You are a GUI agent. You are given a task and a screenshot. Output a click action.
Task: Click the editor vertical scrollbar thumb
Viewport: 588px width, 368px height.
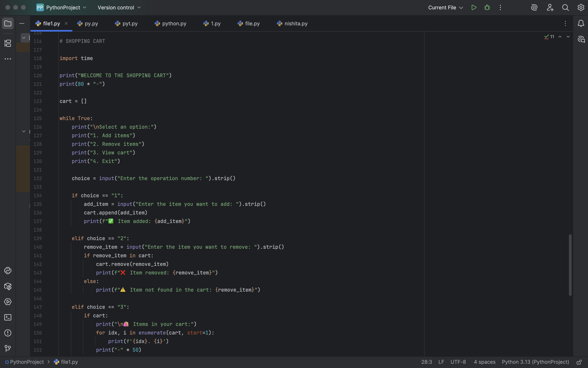(570, 265)
